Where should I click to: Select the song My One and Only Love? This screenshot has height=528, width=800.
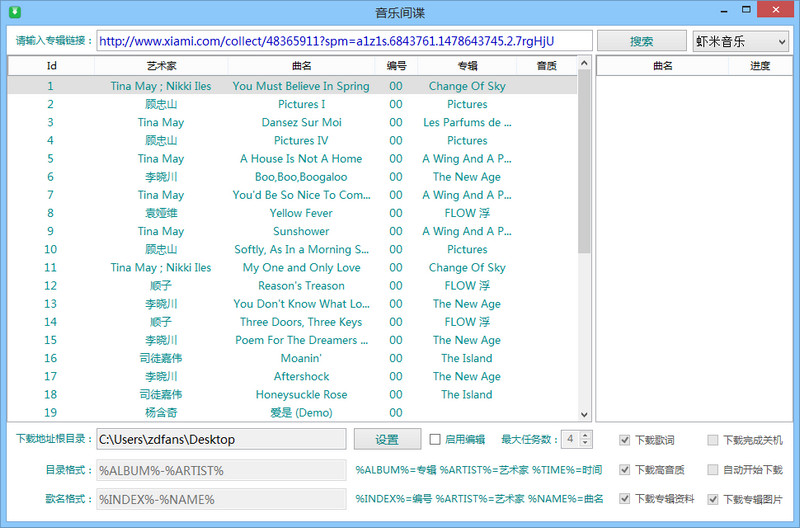click(301, 268)
